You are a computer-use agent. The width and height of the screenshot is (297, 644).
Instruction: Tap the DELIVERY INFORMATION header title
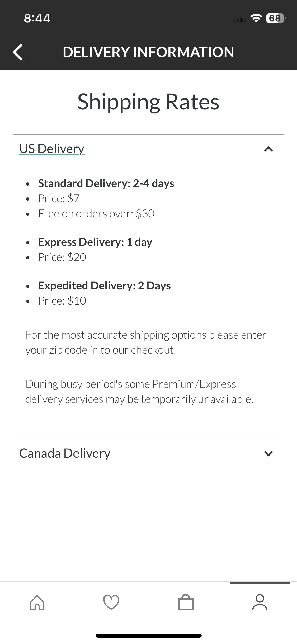[x=148, y=52]
